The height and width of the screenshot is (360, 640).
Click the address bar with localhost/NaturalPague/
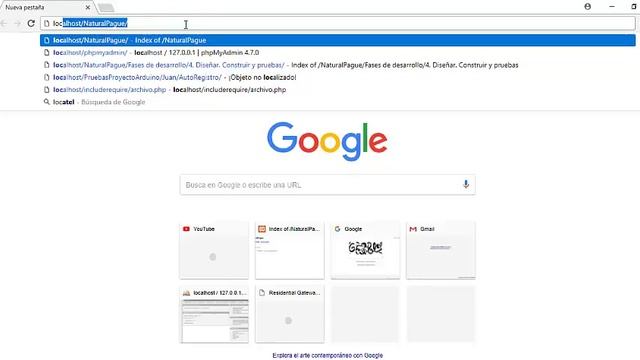pos(338,24)
